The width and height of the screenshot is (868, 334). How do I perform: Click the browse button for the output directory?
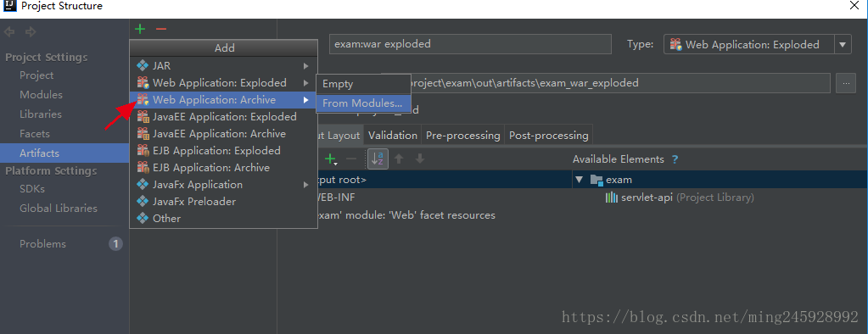coord(846,83)
